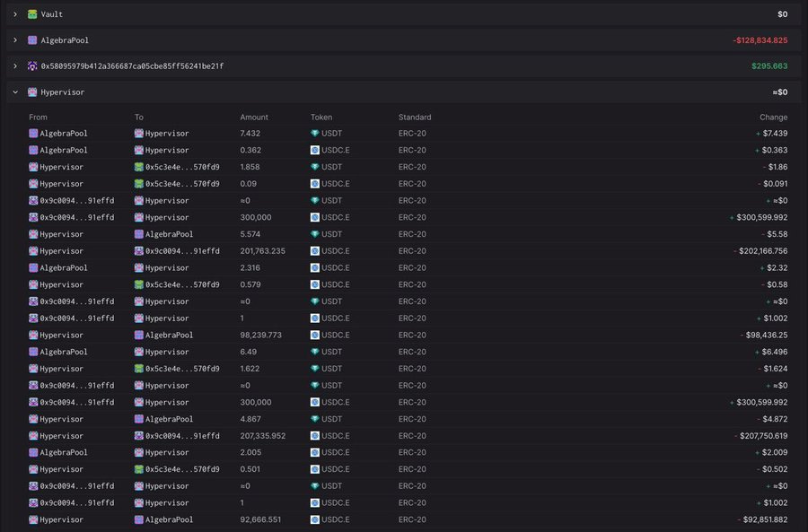Click the icon beside address 0x58095979b412a366687ca05cbe85ff56241be21f
Viewport: 808px width, 532px height.
(x=32, y=65)
